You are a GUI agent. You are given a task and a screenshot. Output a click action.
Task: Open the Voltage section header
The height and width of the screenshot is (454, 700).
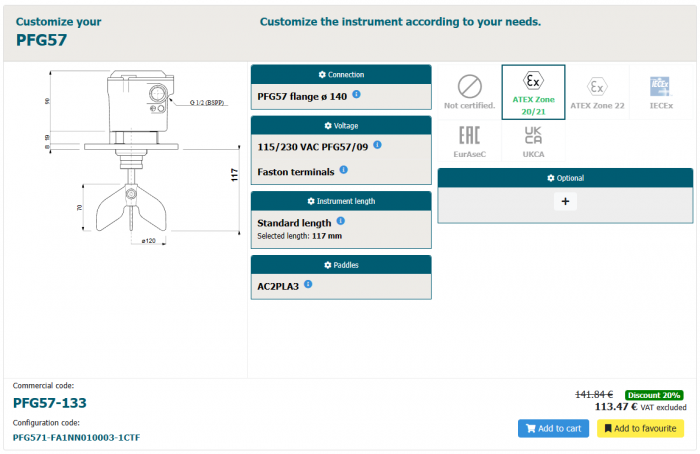pos(341,126)
